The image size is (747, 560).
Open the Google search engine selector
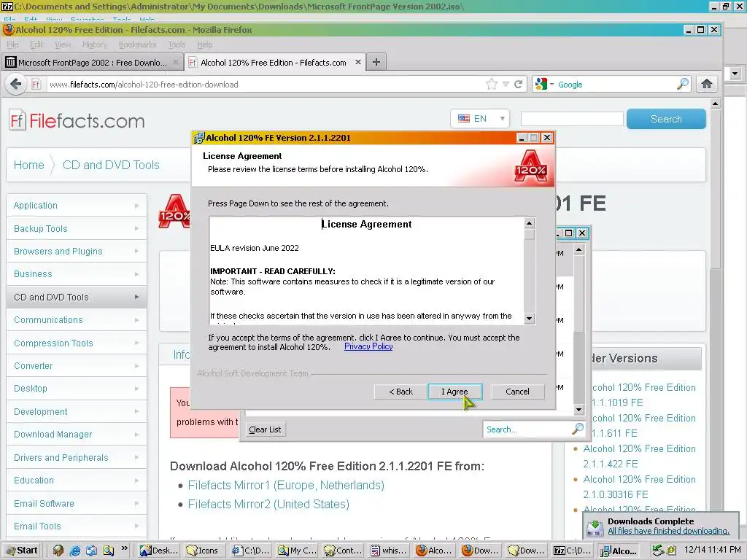click(544, 85)
